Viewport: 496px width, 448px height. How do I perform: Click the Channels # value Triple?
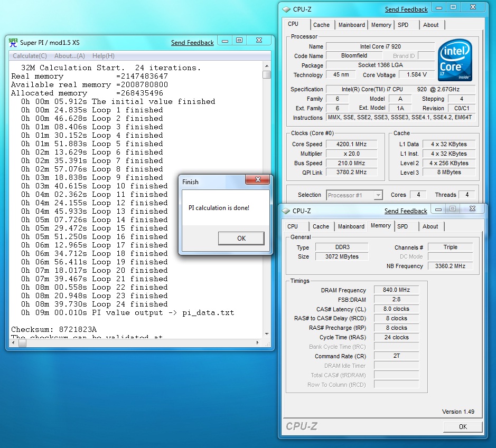click(x=450, y=247)
